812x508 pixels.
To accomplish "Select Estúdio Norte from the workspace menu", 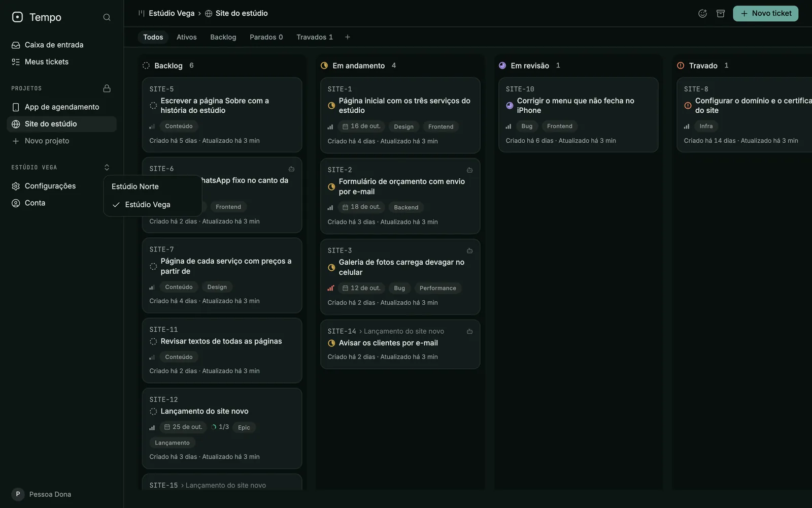I will (x=153, y=186).
